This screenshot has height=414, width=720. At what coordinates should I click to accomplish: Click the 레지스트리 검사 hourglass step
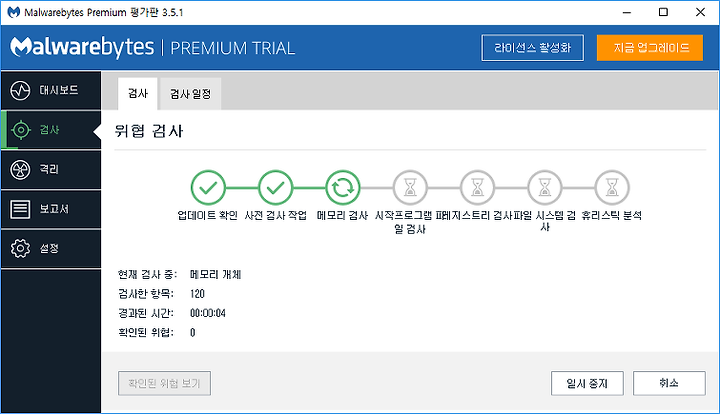pos(478,187)
